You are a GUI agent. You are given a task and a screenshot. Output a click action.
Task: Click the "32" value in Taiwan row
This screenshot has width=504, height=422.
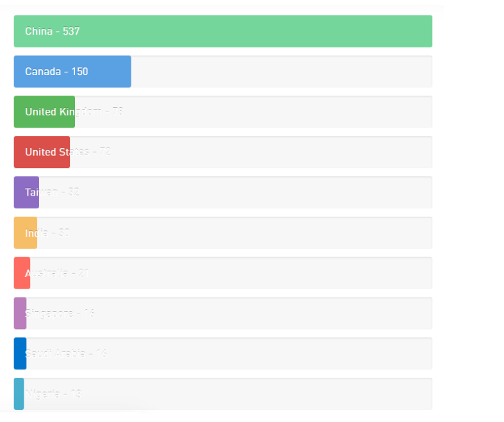[x=74, y=192]
